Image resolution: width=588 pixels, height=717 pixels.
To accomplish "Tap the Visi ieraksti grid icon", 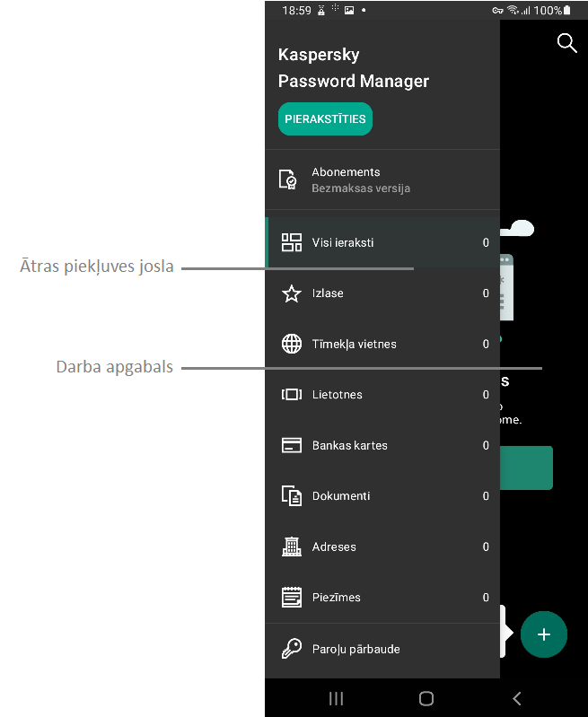I will tap(292, 242).
